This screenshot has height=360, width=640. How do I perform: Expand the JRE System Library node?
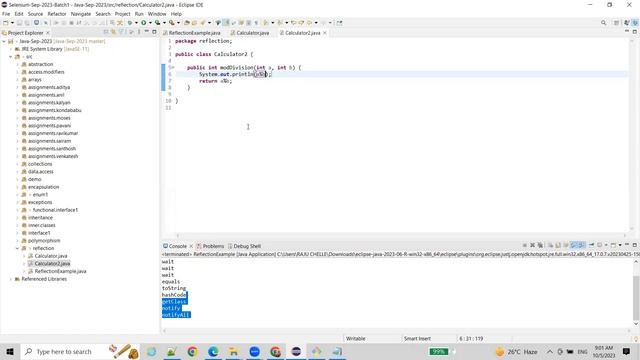[x=11, y=49]
